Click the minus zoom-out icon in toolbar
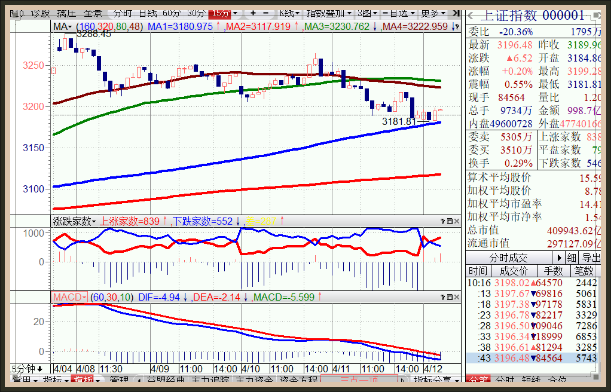 266,13
